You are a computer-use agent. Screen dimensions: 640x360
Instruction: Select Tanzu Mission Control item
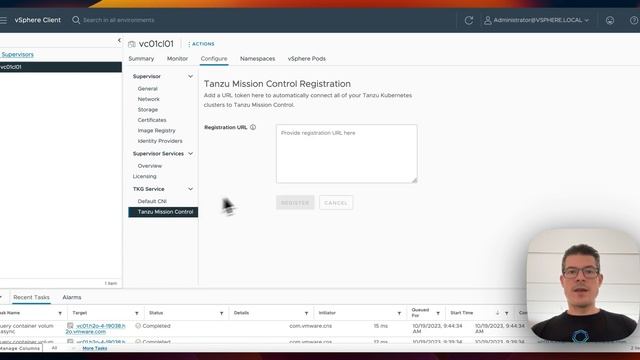point(163,212)
